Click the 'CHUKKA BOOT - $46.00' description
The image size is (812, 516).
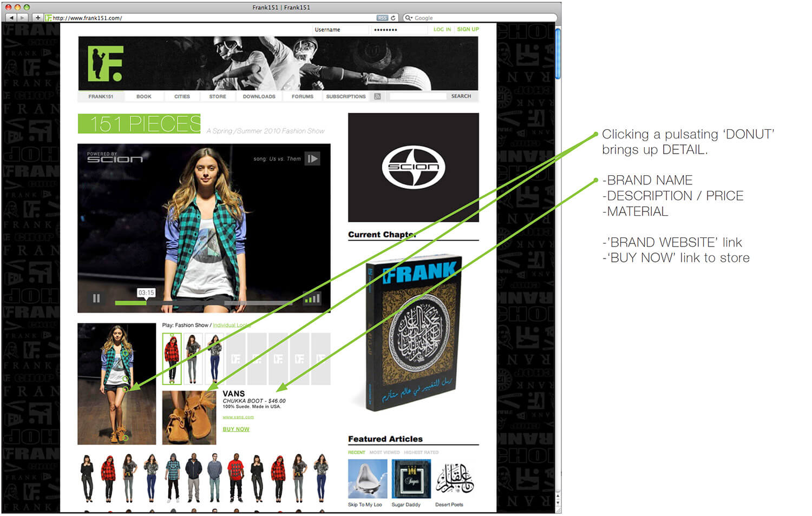[254, 401]
